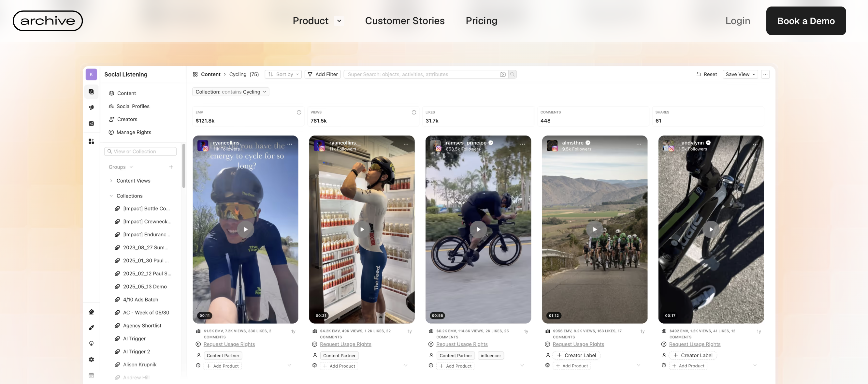
Task: Open the Sort by dropdown
Action: click(283, 74)
